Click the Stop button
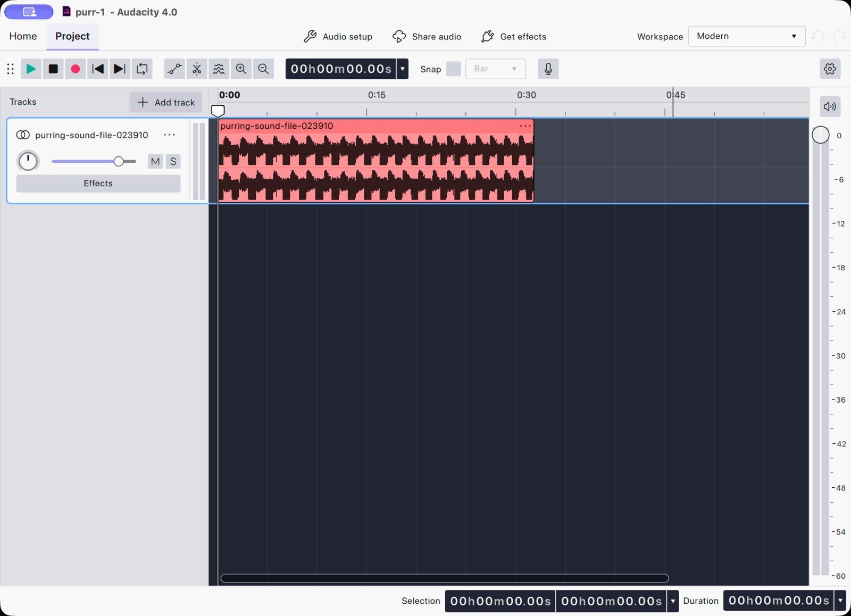The height and width of the screenshot is (616, 851). 53,69
